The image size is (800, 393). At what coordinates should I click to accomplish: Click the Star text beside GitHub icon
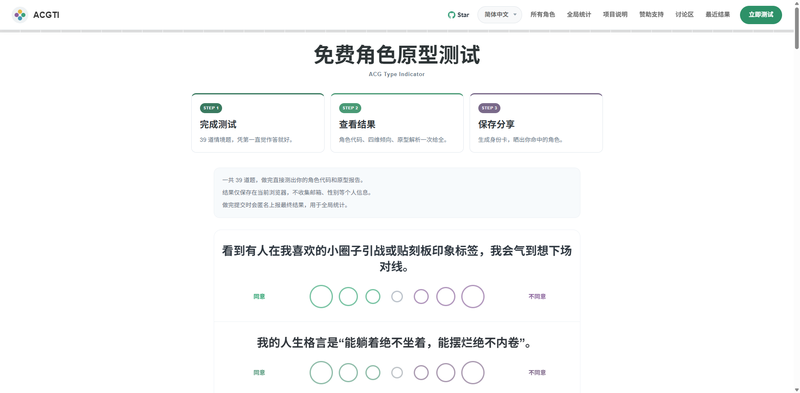463,15
